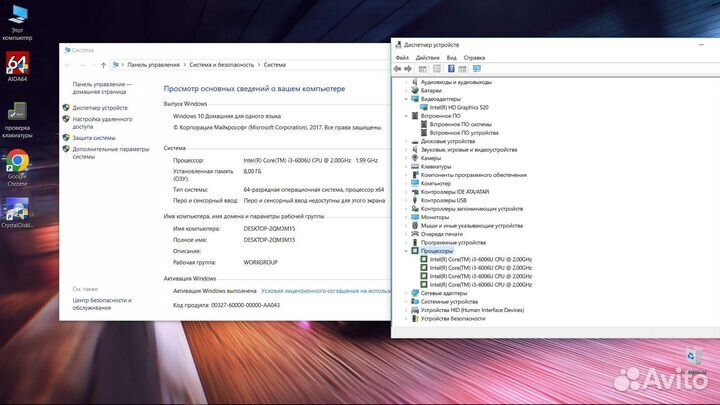Open the Справка menu
720x405 pixels.
(474, 58)
